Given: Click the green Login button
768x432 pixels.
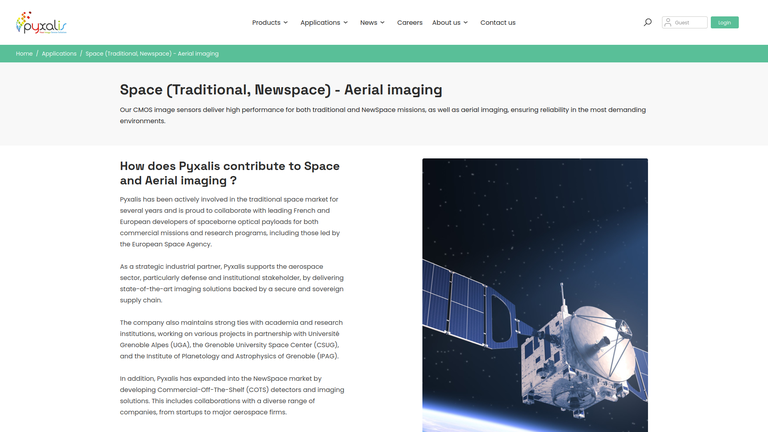Looking at the screenshot, I should pyautogui.click(x=724, y=23).
